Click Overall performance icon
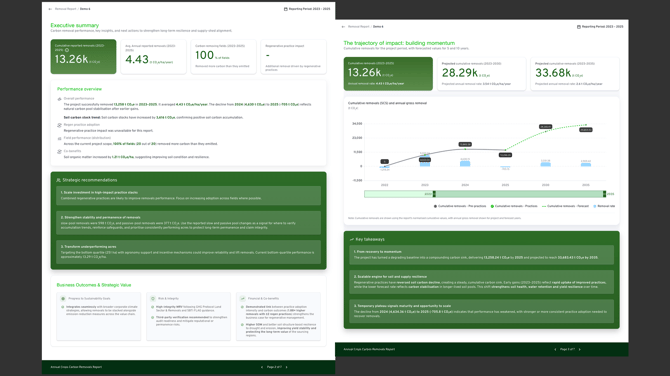This screenshot has height=376, width=670. click(59, 99)
